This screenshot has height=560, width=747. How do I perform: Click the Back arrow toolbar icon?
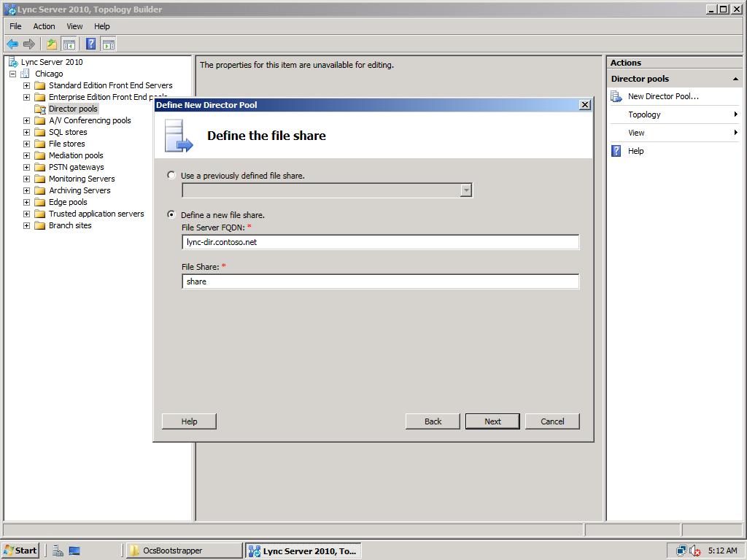pyautogui.click(x=12, y=44)
